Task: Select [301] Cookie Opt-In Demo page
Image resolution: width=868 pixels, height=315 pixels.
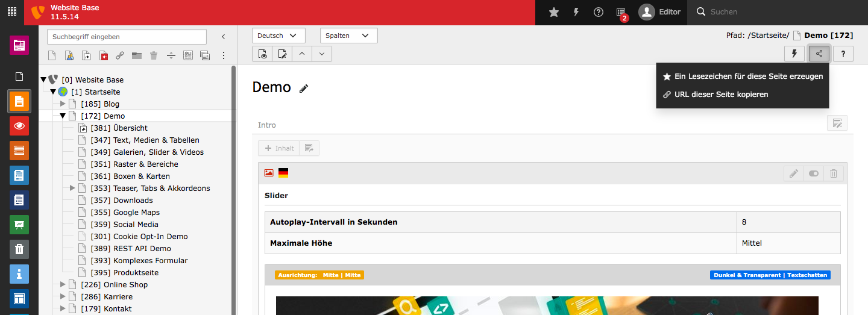Action: [139, 236]
